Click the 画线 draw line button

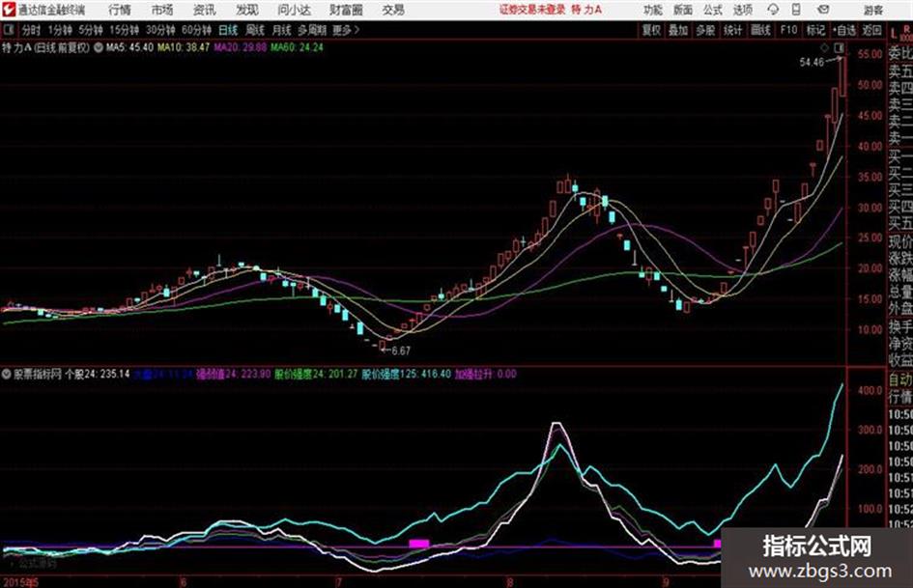[x=760, y=30]
